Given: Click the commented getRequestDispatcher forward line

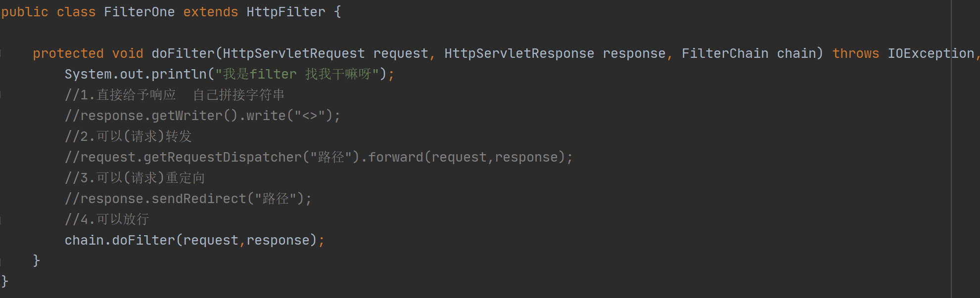Looking at the screenshot, I should pyautogui.click(x=319, y=157).
